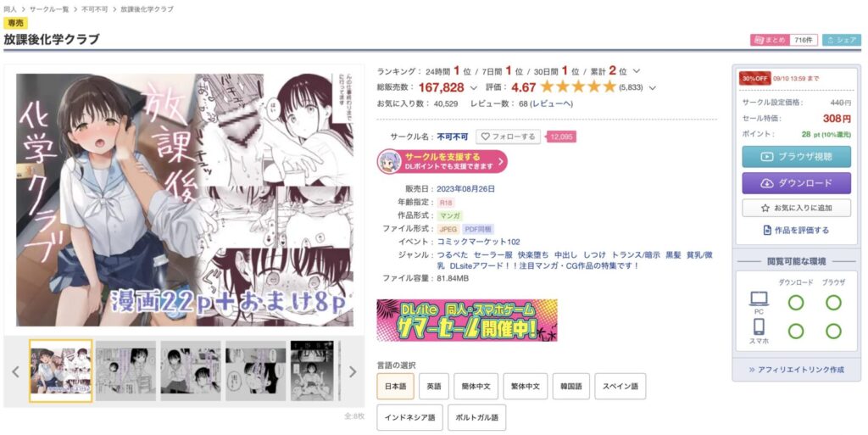This screenshot has height=435, width=868.
Task: Select 韓国語 language option
Action: 571,387
